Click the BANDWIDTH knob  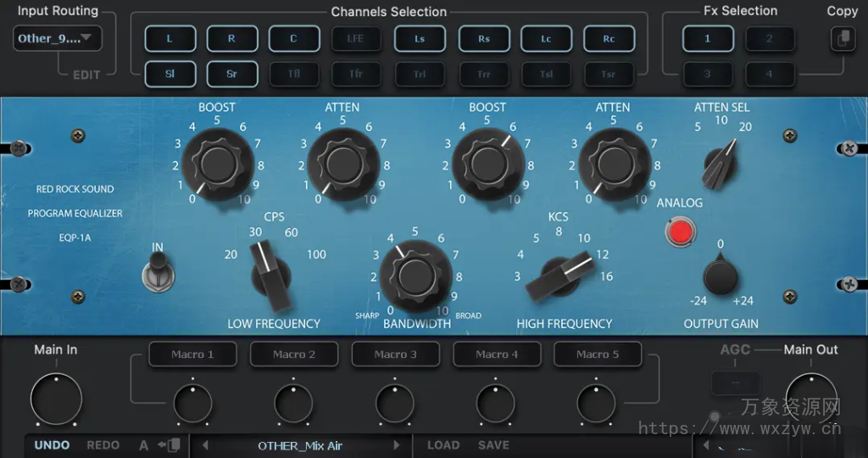click(x=415, y=276)
